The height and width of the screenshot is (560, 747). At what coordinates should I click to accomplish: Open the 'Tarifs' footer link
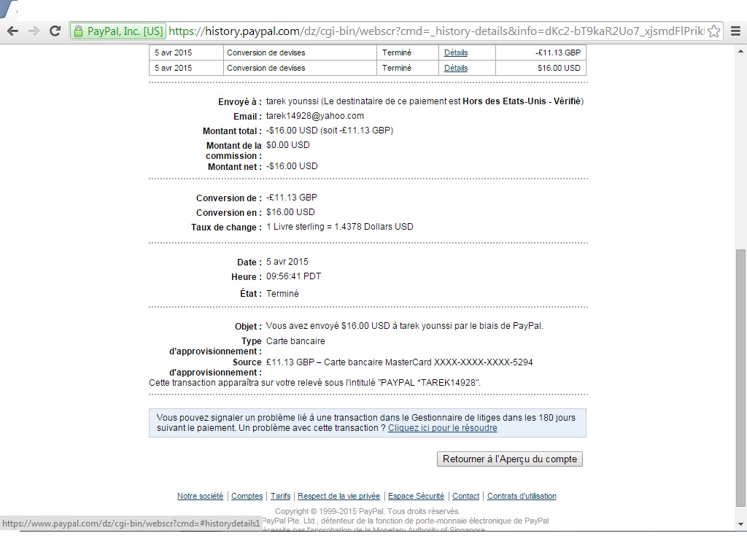pyautogui.click(x=280, y=496)
